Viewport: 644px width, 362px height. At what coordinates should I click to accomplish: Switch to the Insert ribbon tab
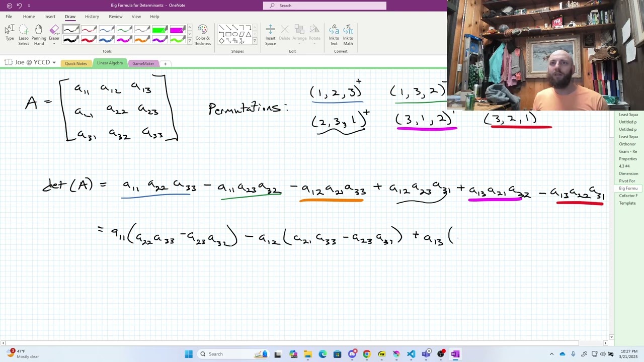tap(50, 17)
